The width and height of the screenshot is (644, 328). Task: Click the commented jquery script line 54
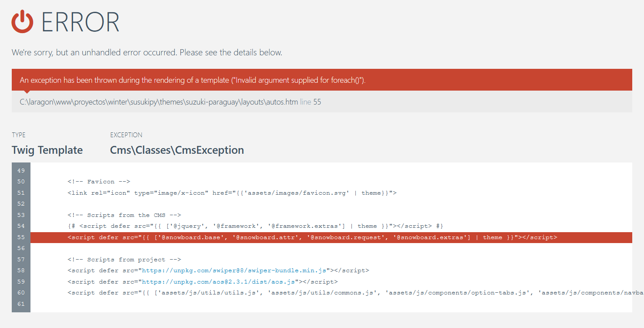pos(256,226)
